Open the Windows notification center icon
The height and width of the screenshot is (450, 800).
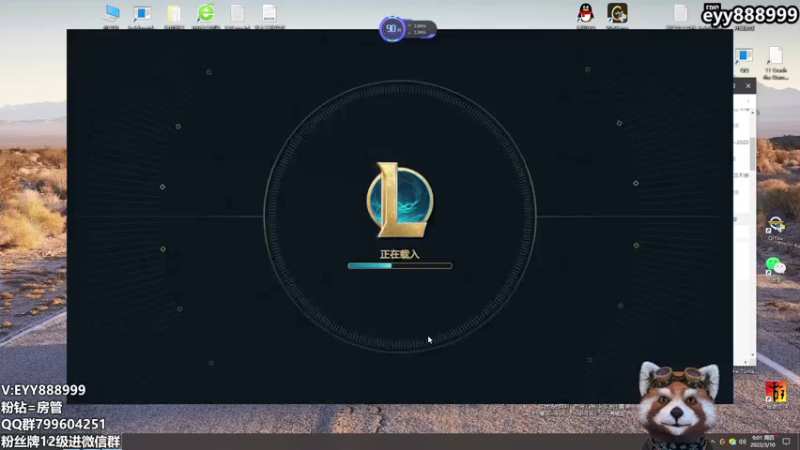coord(786,442)
